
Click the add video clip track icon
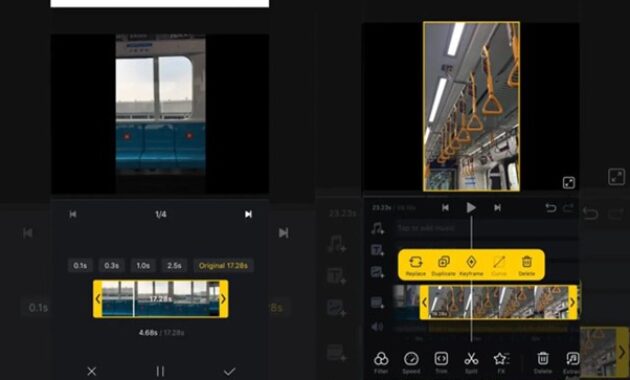377,302
